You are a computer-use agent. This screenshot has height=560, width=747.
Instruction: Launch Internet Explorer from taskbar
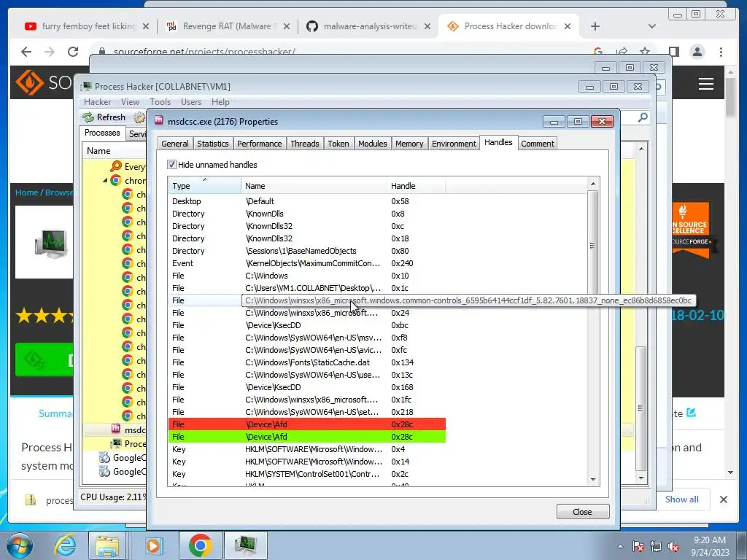coord(64,545)
